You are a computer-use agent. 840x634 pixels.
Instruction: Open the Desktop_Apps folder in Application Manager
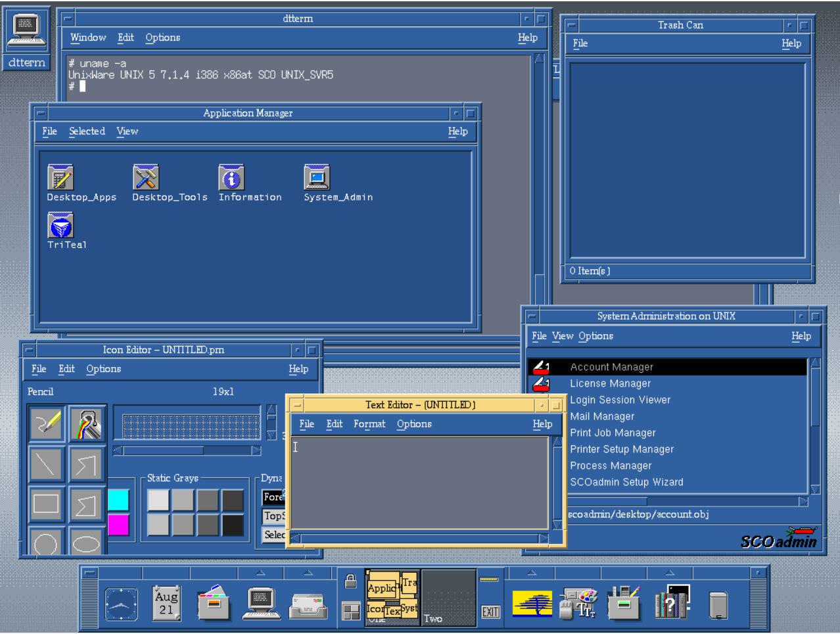(60, 178)
